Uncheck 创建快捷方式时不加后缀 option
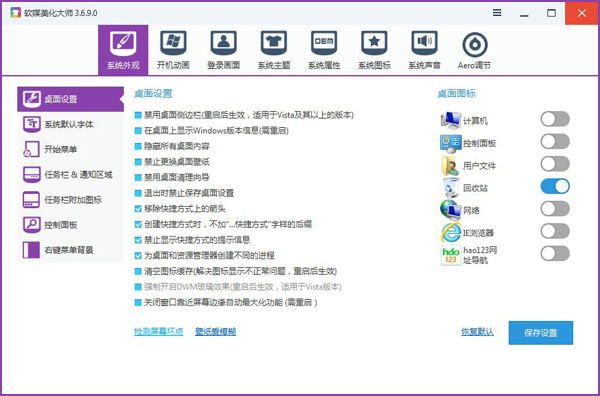Viewport: 600px width, 396px height. point(138,224)
